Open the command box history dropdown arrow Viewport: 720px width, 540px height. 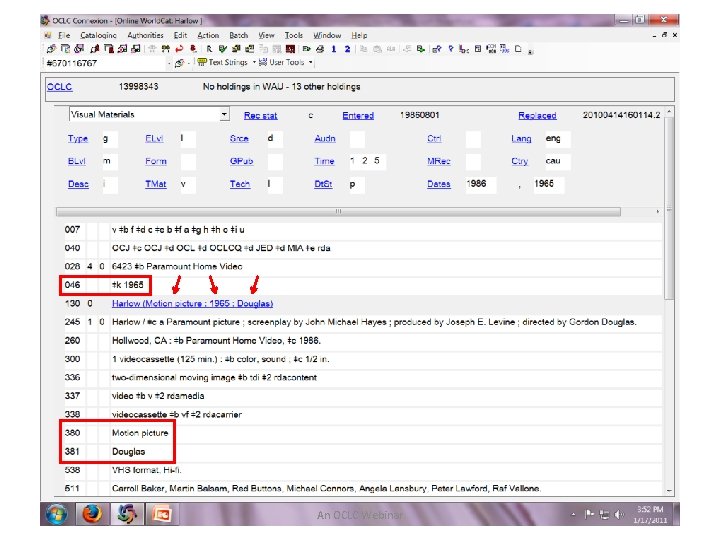coord(169,63)
